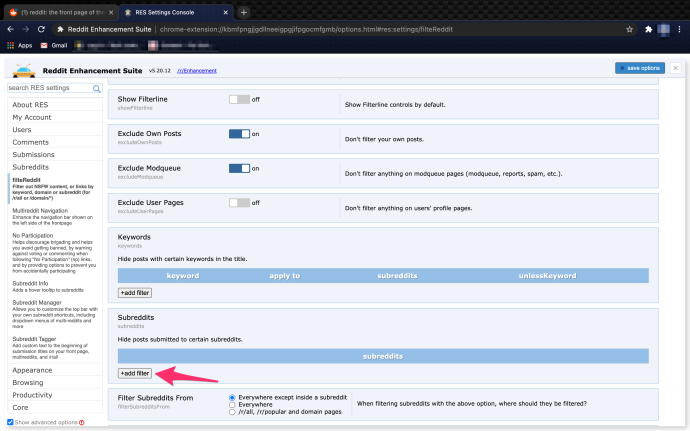Open the Apps bookmark shortcut
Viewport: 690px width, 431px height.
(19, 45)
